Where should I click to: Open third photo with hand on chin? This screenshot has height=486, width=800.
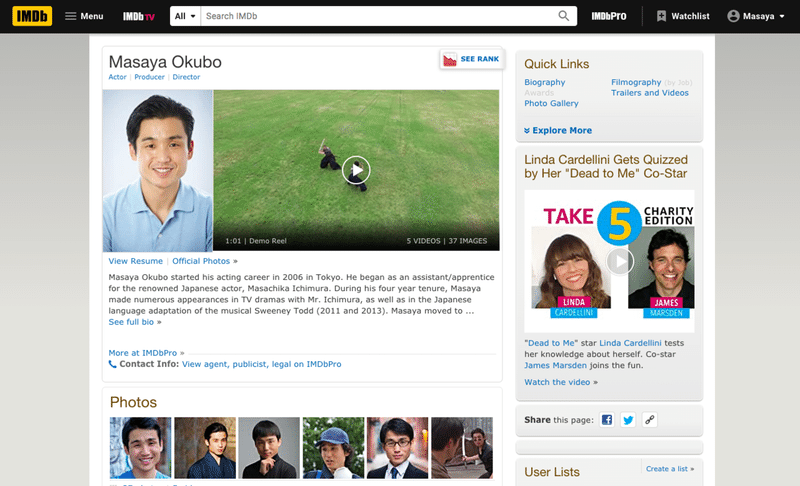(x=269, y=448)
